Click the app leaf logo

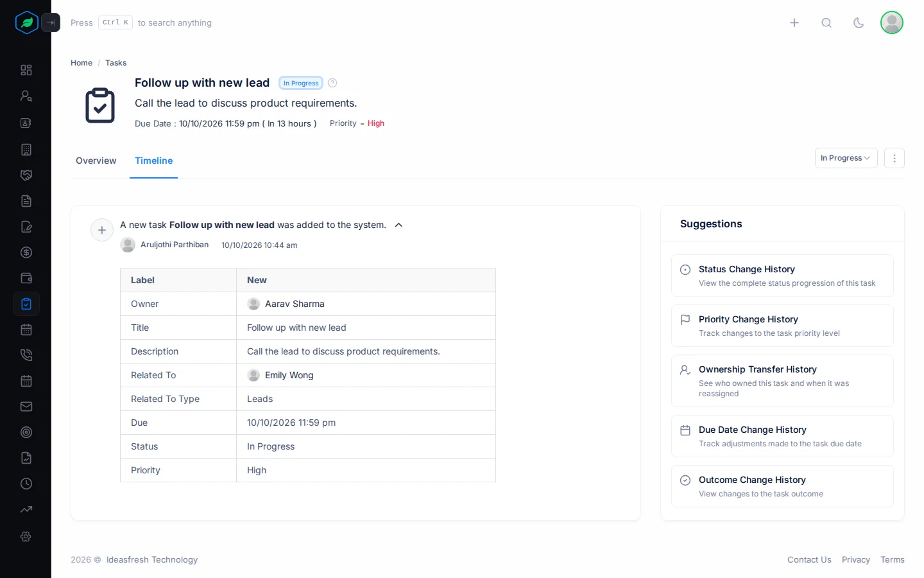[27, 22]
